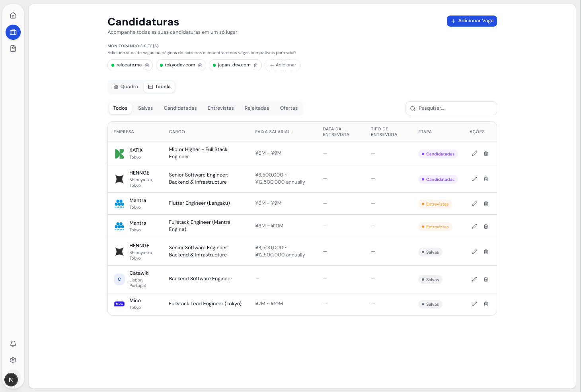Delete the Catawiki application row
581x392 pixels.
pyautogui.click(x=486, y=279)
